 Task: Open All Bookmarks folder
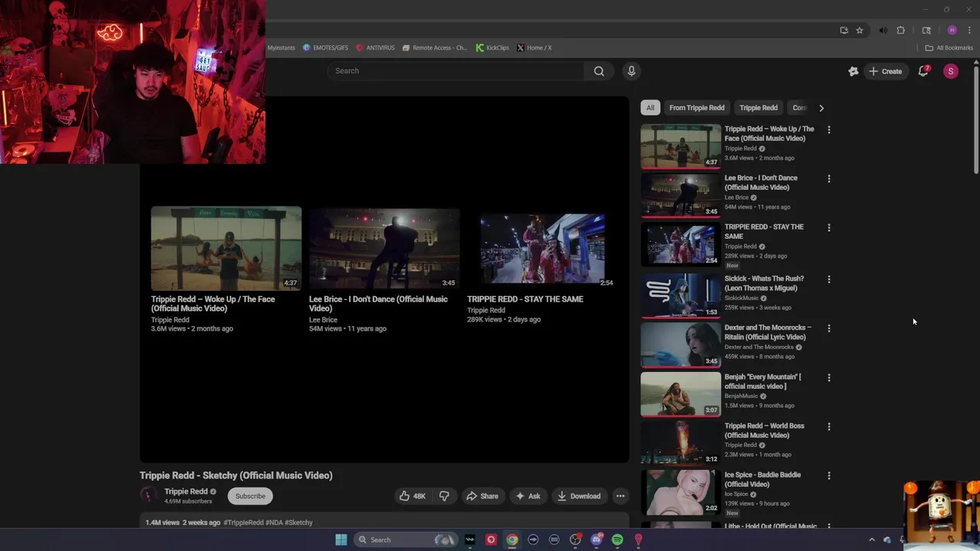[x=949, y=47]
